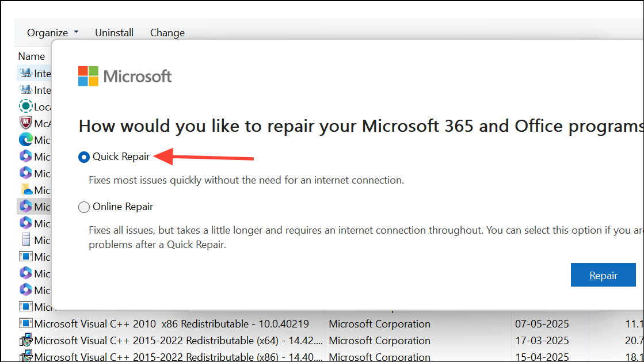Click the Name column header
The height and width of the screenshot is (362, 644).
point(31,56)
